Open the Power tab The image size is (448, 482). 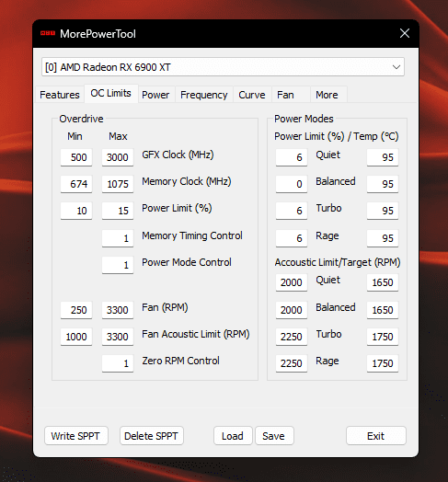pyautogui.click(x=155, y=95)
